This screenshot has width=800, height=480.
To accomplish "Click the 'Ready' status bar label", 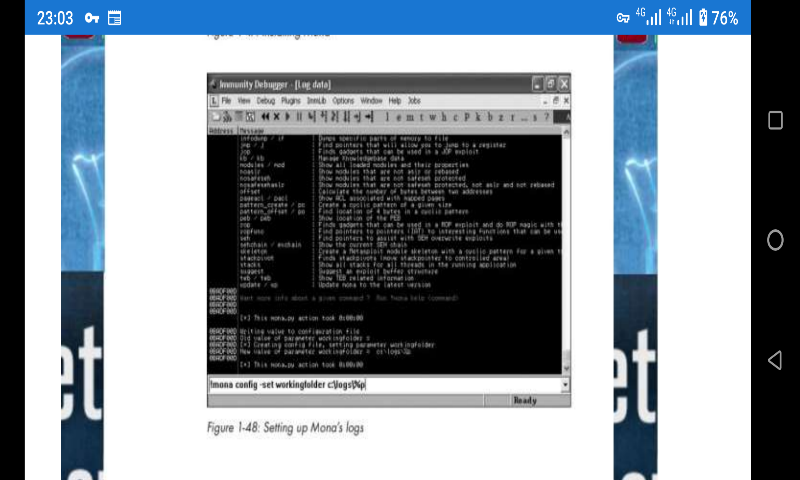I will coord(525,400).
